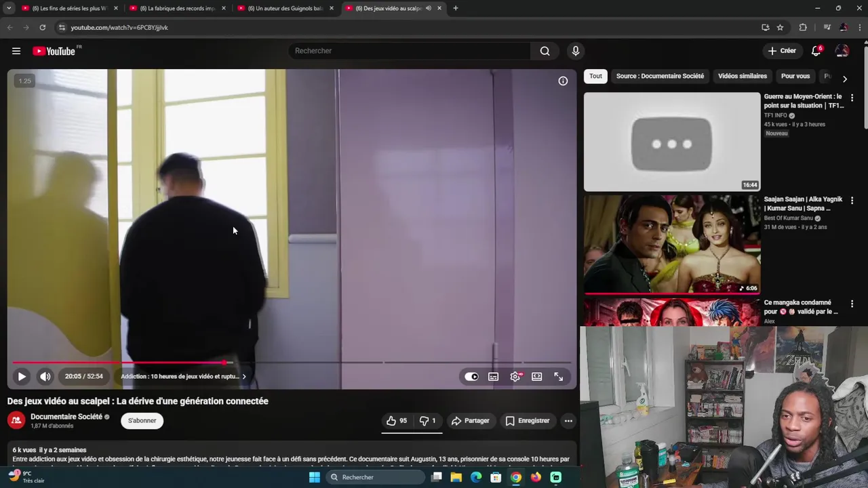
Task: Open the Windows Start menu
Action: pos(314,477)
